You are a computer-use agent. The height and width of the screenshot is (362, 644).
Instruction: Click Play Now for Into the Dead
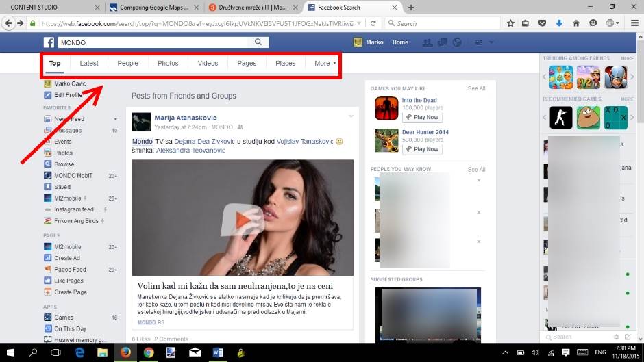coord(422,117)
